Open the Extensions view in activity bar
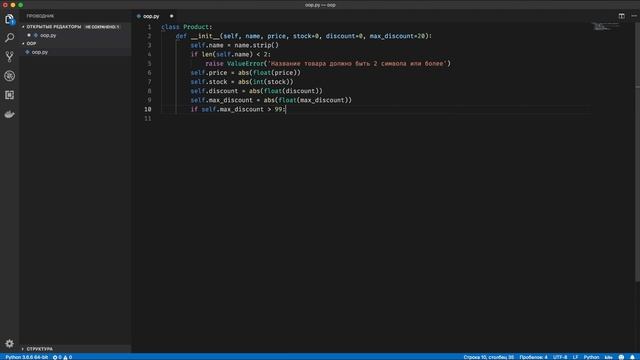Image resolution: width=640 pixels, height=360 pixels. [x=9, y=95]
